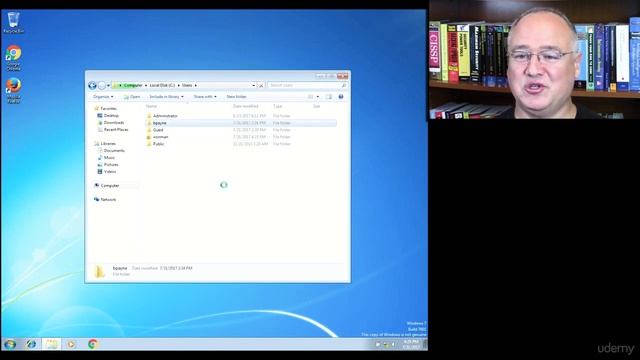Click Explorer's Forward arrow button

click(x=102, y=85)
